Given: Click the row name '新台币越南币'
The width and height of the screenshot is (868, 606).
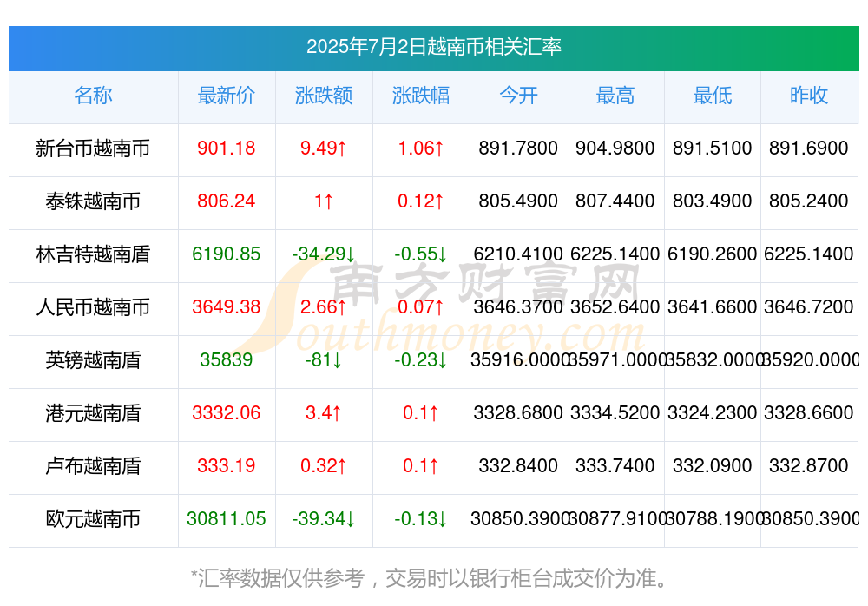Looking at the screenshot, I should (x=93, y=148).
